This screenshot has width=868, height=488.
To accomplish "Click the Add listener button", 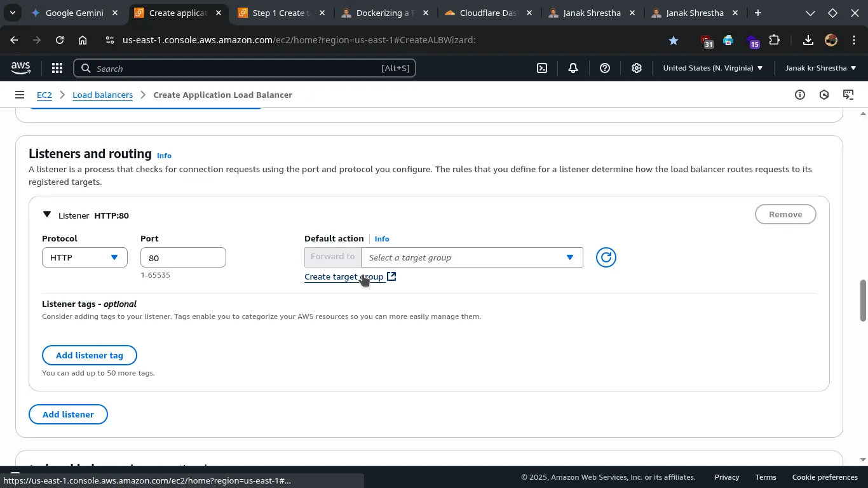I will 68,414.
